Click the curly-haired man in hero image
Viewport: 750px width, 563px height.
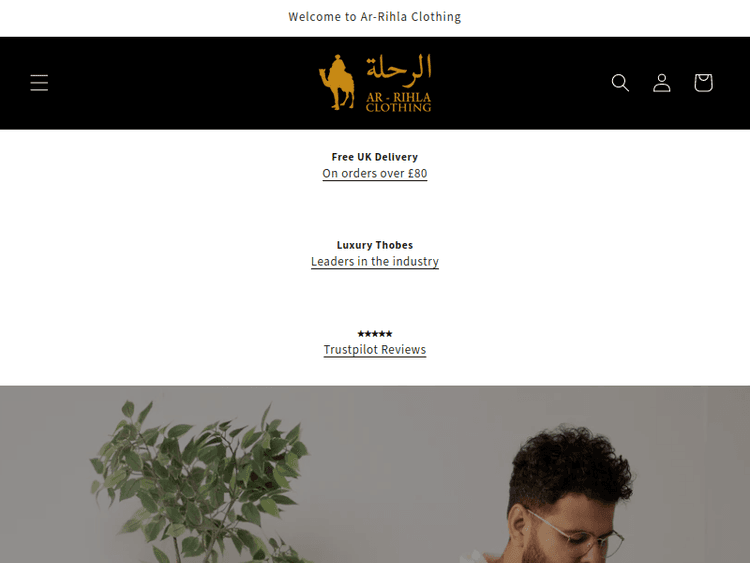[569, 493]
